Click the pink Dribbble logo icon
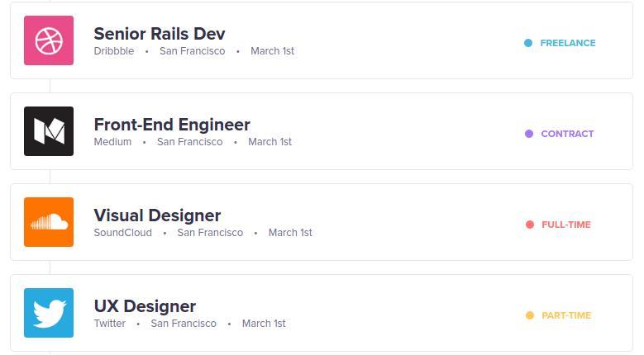 49,40
